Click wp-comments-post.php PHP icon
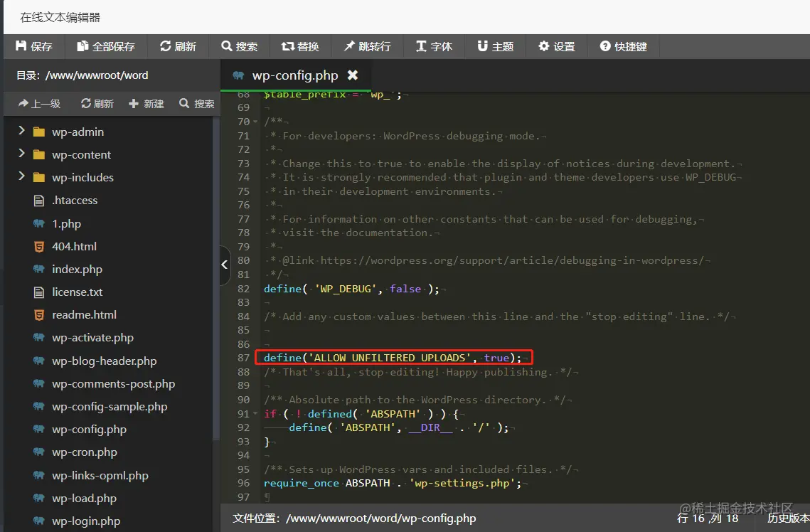 [38, 383]
